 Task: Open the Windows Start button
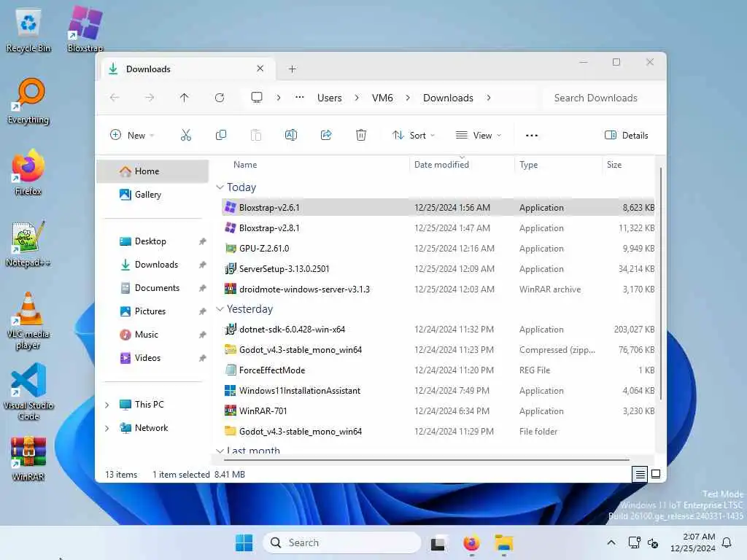[244, 542]
